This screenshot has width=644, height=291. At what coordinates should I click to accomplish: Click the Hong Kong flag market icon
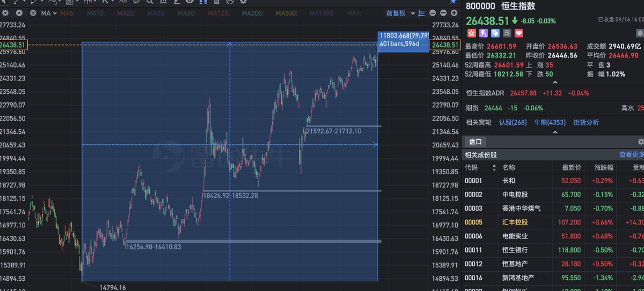(470, 34)
